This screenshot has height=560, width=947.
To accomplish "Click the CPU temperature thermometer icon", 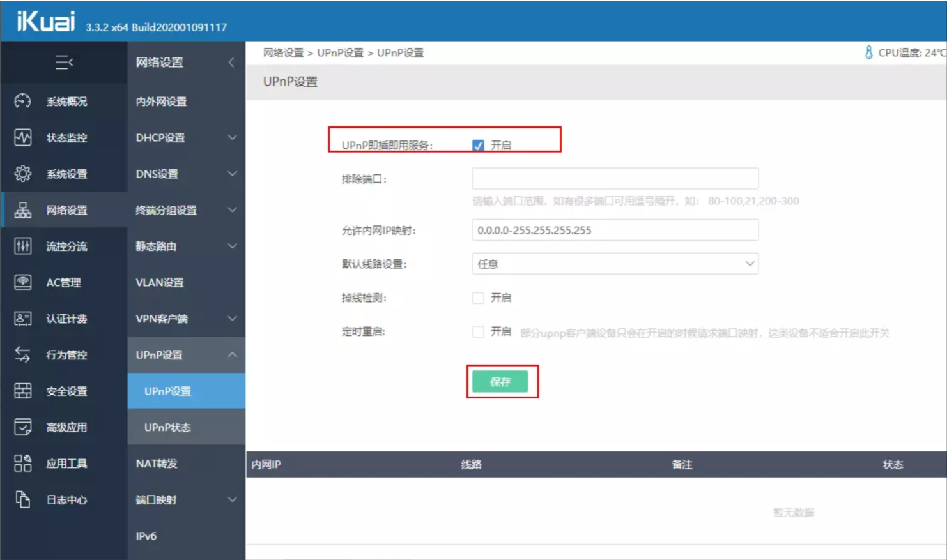I will pos(868,52).
